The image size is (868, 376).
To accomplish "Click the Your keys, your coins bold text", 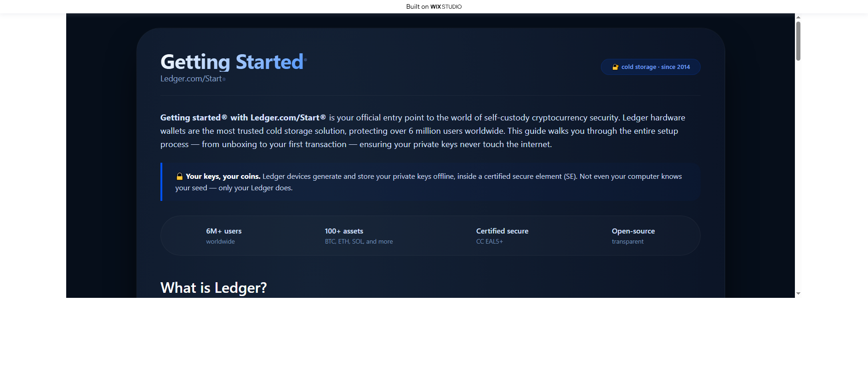I will (x=223, y=177).
